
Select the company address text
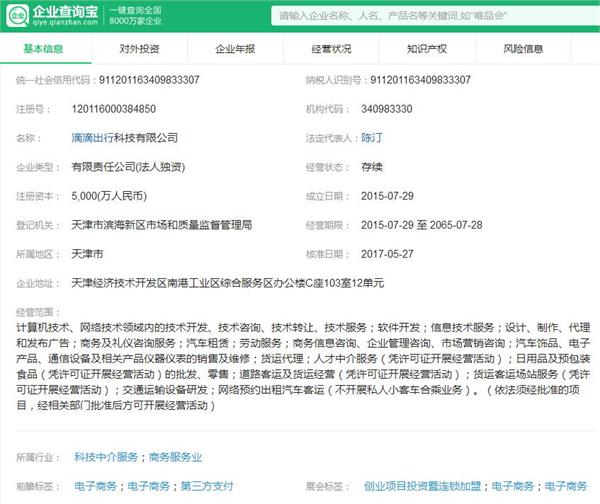(228, 283)
